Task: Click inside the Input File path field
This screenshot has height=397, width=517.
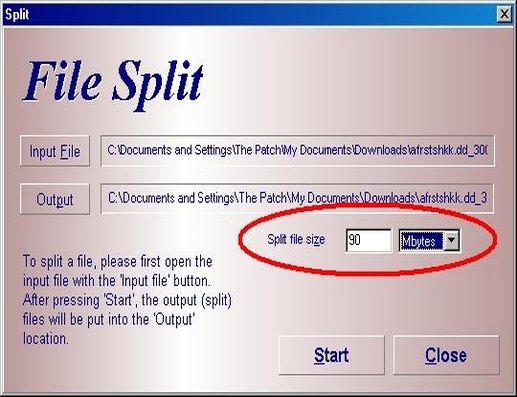Action: pyautogui.click(x=297, y=151)
